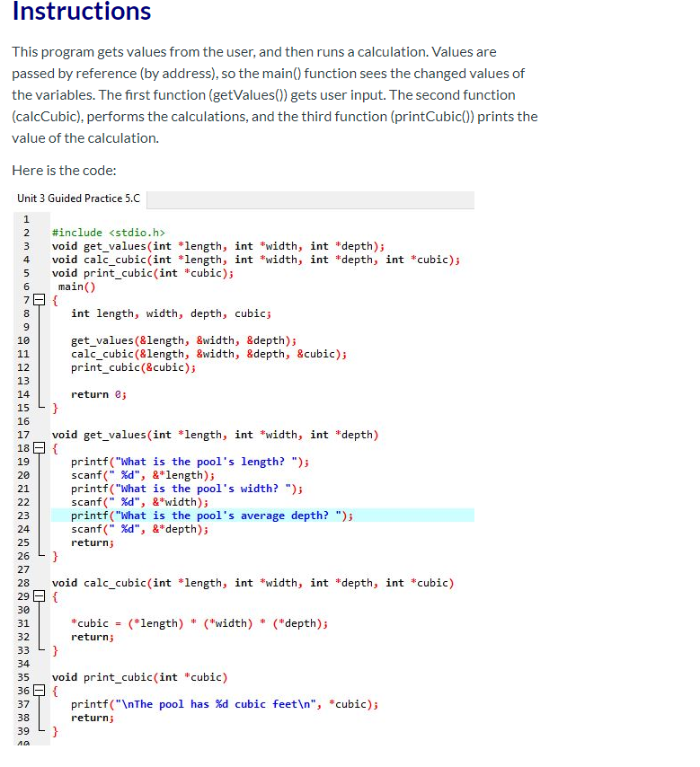This screenshot has width=700, height=767.
Task: Click the '#include <stdio.h>' line
Action: [x=109, y=233]
